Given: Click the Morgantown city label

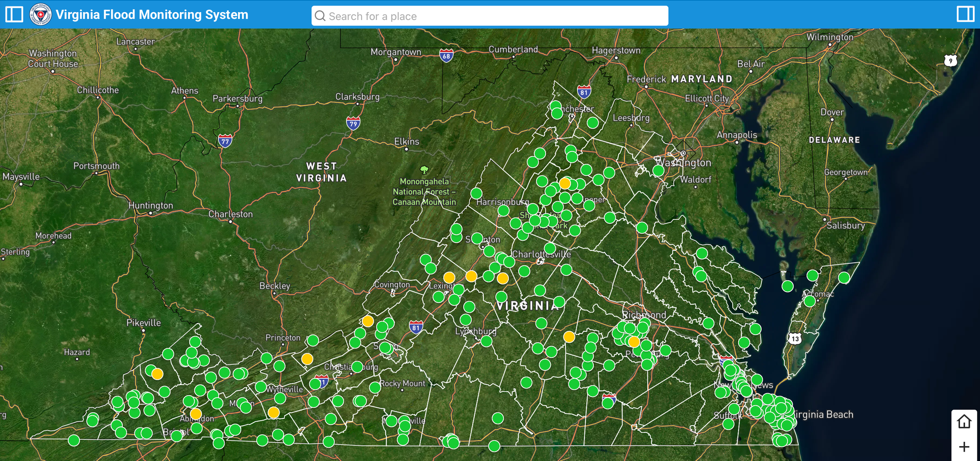Looking at the screenshot, I should coord(396,52).
